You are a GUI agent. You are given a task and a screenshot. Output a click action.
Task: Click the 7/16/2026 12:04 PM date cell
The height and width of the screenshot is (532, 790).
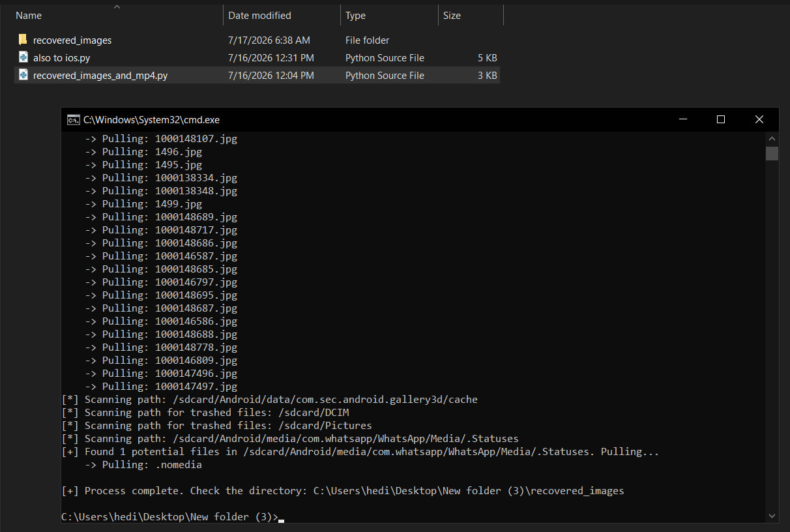271,76
